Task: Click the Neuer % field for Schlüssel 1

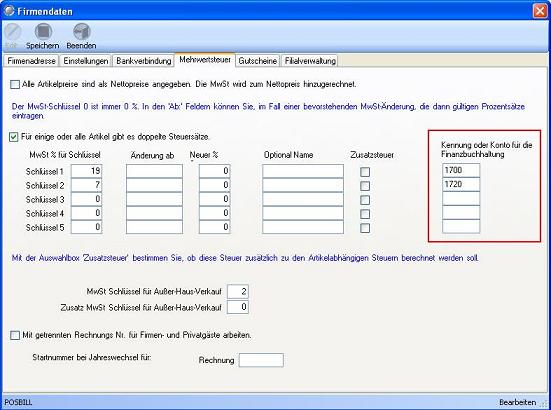Action: pyautogui.click(x=215, y=171)
